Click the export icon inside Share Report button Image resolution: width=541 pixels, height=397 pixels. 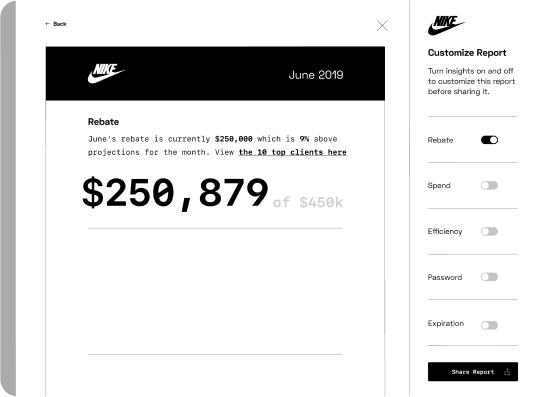(507, 372)
